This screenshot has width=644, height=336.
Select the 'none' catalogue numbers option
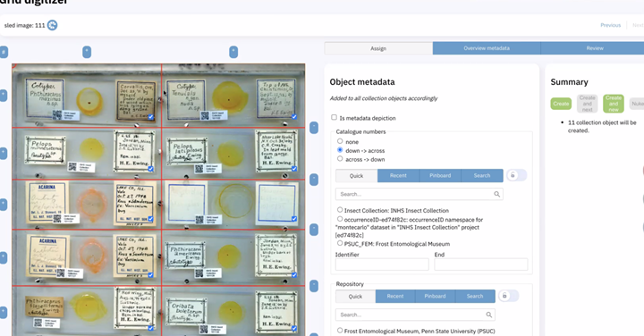click(x=340, y=141)
